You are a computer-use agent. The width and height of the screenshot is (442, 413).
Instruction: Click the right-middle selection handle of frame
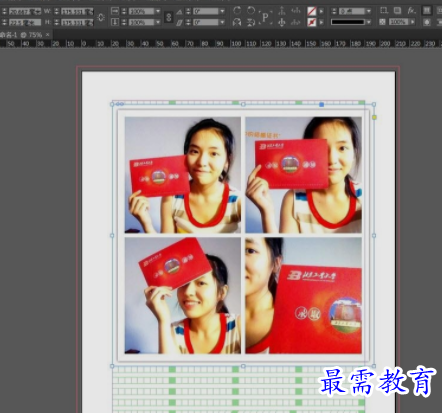pos(374,235)
